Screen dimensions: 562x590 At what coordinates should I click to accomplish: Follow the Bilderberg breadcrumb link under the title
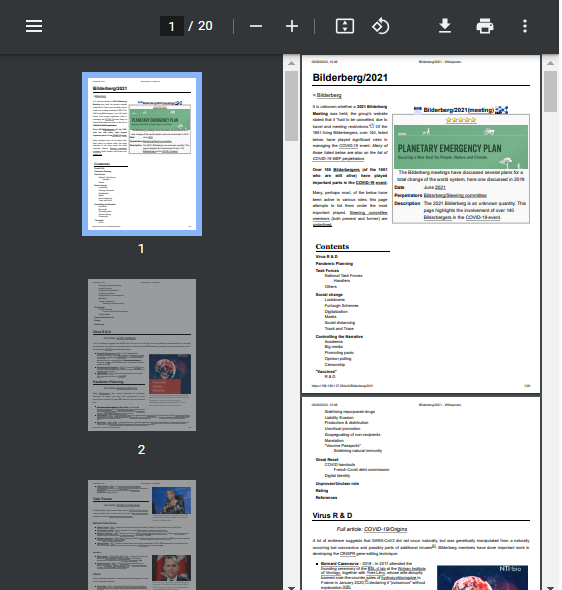click(329, 95)
